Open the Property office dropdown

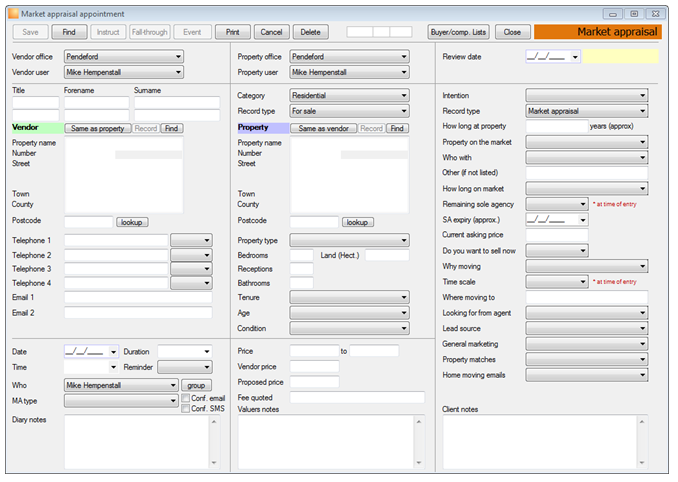point(349,57)
